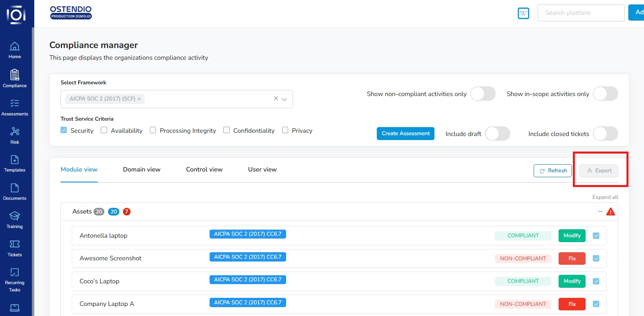
Task: Tick the Confidentiality checkbox
Action: click(226, 130)
